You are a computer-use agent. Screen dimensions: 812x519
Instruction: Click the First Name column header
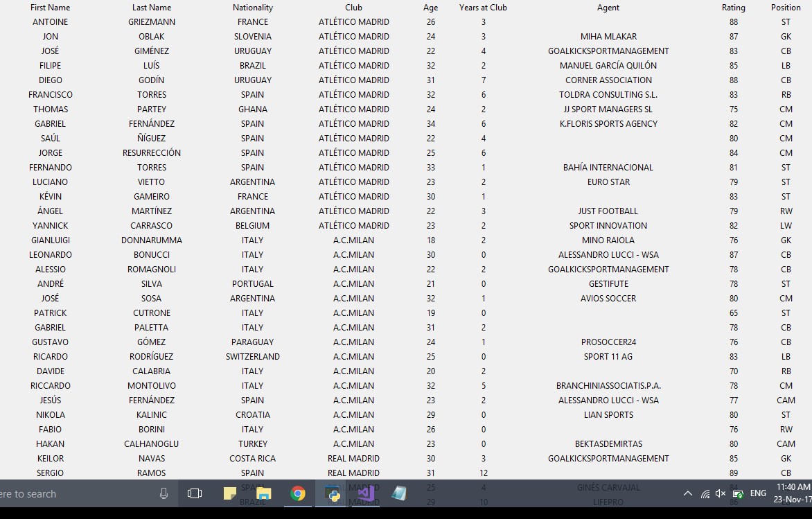pyautogui.click(x=50, y=8)
